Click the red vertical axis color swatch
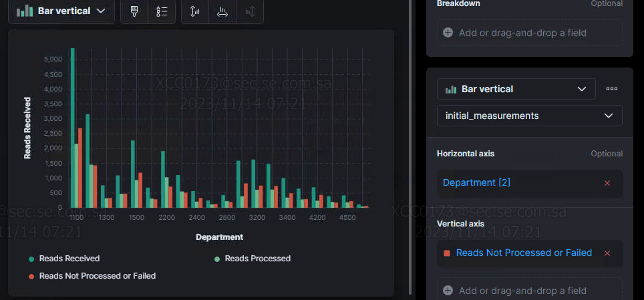This screenshot has height=300, width=644. pyautogui.click(x=447, y=253)
